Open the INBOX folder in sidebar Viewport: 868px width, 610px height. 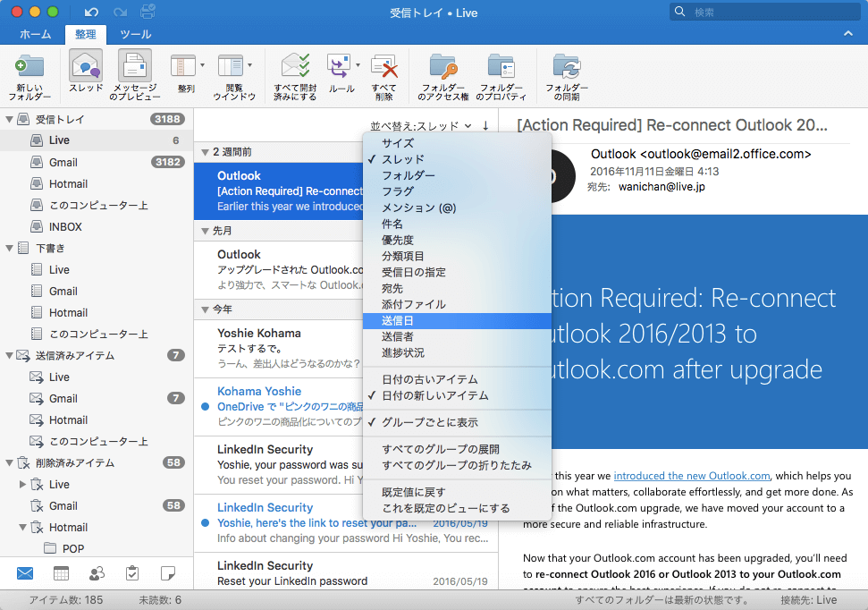(97, 226)
